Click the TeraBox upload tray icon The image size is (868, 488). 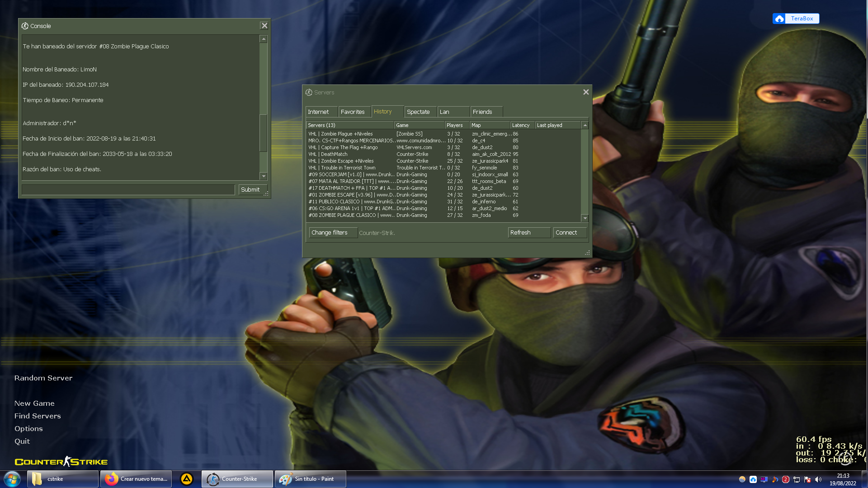[753, 479]
